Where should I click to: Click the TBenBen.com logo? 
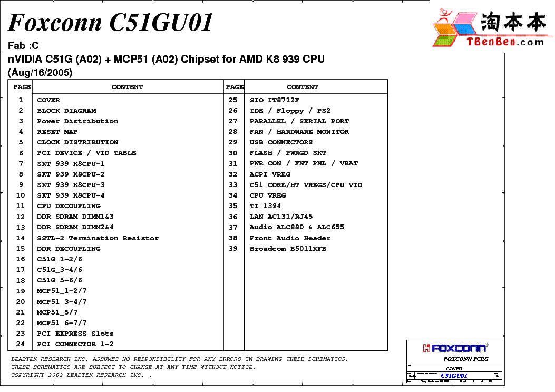[492, 28]
